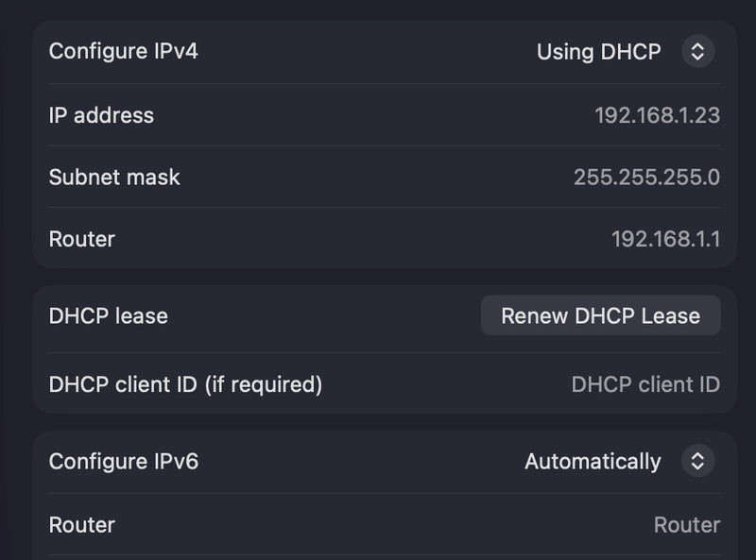Click the 'IP address' row label
Image resolution: width=756 pixels, height=560 pixels.
[x=101, y=115]
